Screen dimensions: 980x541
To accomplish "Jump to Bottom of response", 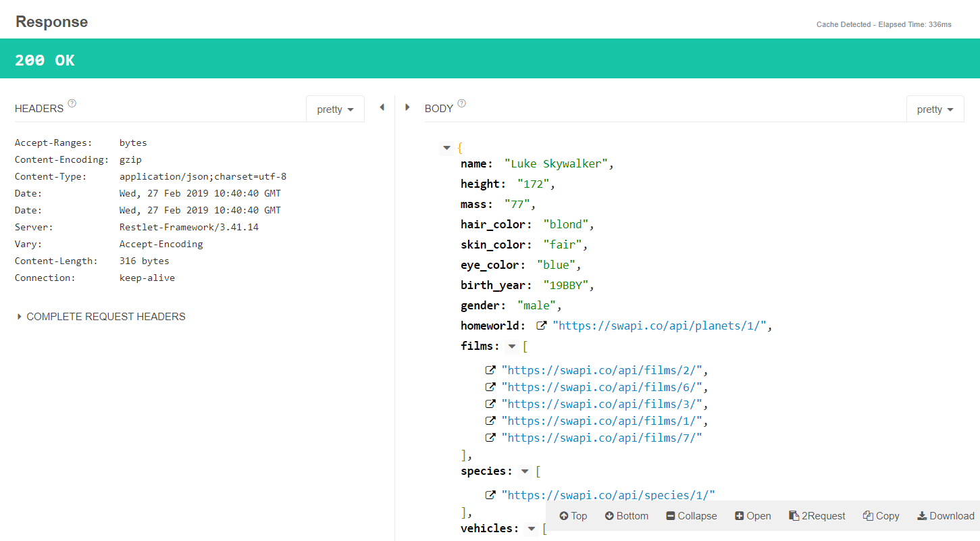I will (626, 516).
